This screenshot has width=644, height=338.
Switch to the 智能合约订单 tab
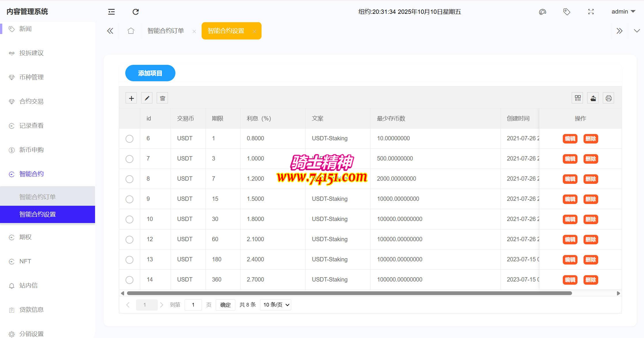pos(166,31)
